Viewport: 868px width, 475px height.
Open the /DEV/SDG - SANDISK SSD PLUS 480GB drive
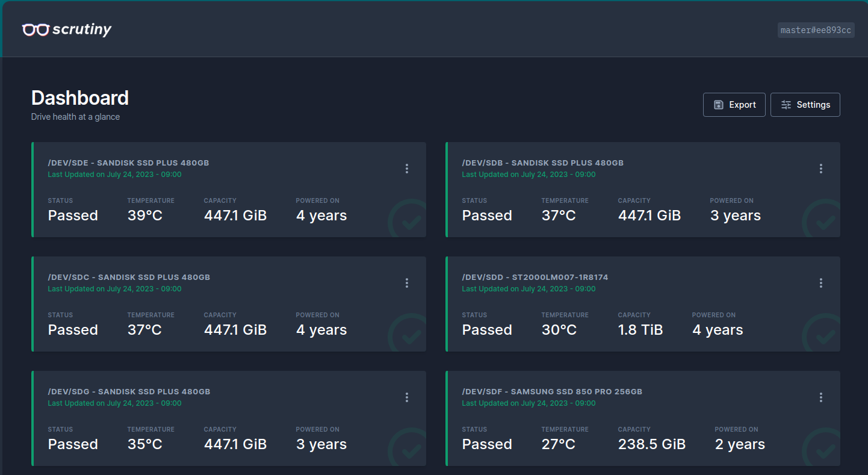click(129, 392)
